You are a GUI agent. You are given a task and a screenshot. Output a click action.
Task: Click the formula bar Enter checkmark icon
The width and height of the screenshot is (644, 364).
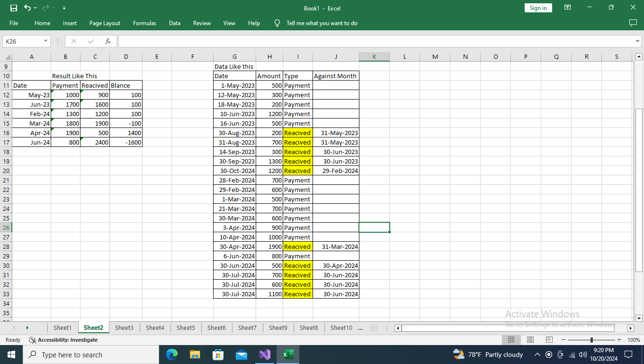pyautogui.click(x=91, y=41)
